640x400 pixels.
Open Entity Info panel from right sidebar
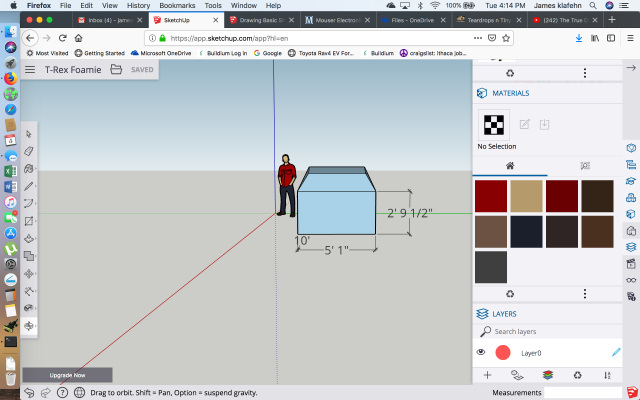pos(631,148)
